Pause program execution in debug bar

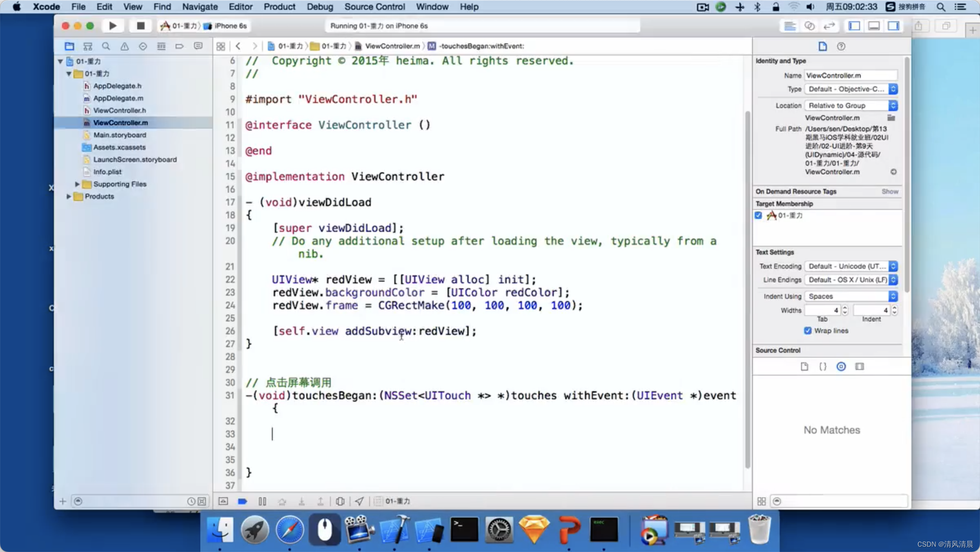[x=262, y=501]
